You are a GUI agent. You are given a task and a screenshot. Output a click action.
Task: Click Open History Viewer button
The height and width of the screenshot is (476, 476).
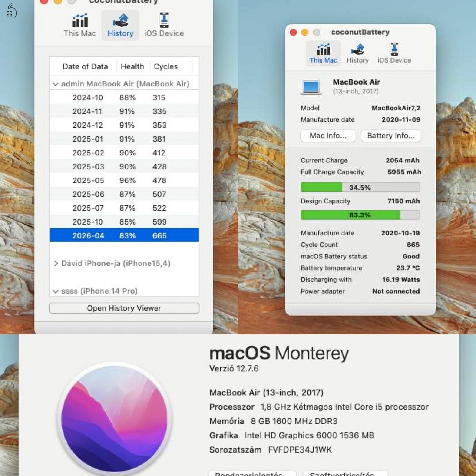[124, 308]
